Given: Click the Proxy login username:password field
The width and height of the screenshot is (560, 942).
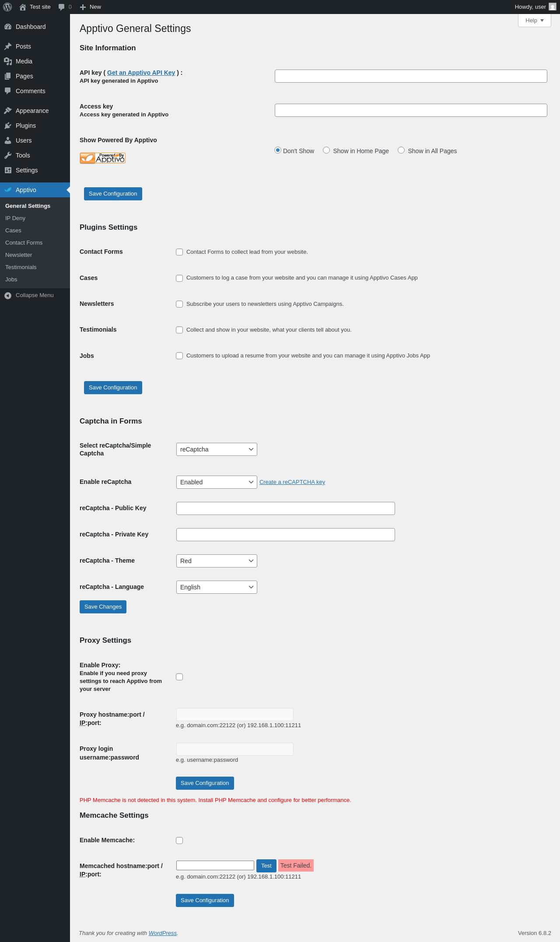Looking at the screenshot, I should 235,749.
